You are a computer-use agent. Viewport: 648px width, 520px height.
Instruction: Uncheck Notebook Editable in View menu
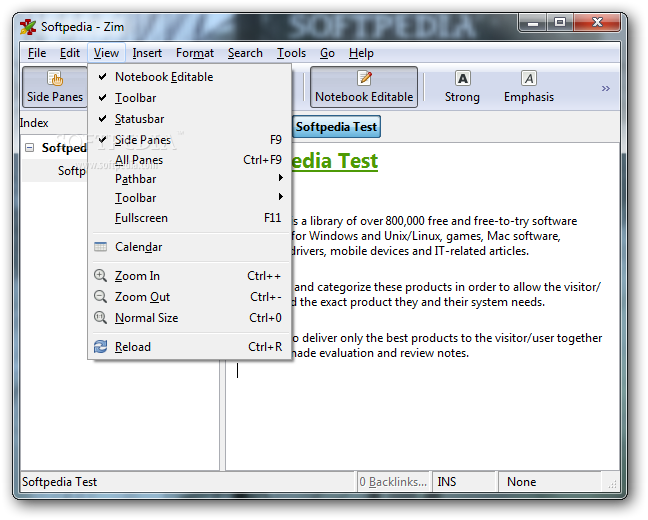[189, 77]
